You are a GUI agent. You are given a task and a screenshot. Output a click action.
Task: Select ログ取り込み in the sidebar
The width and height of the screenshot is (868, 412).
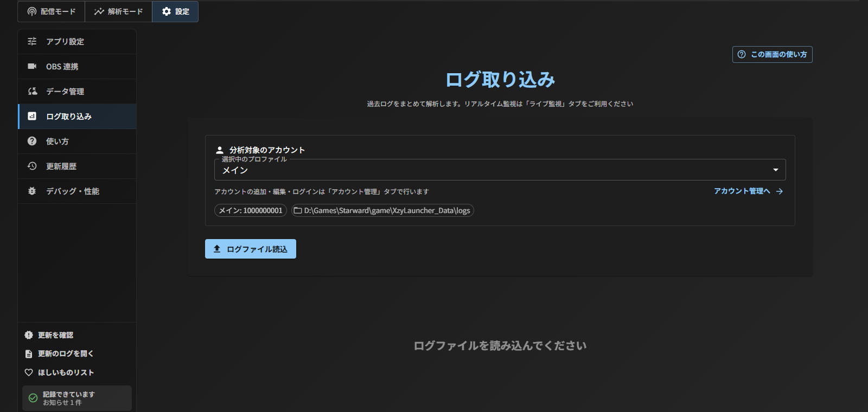[77, 117]
